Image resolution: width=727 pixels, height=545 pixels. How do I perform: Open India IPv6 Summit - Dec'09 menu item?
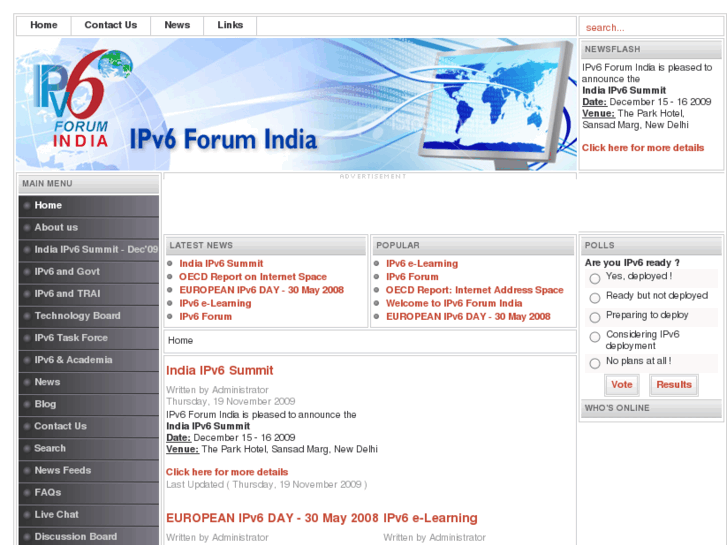click(89, 250)
